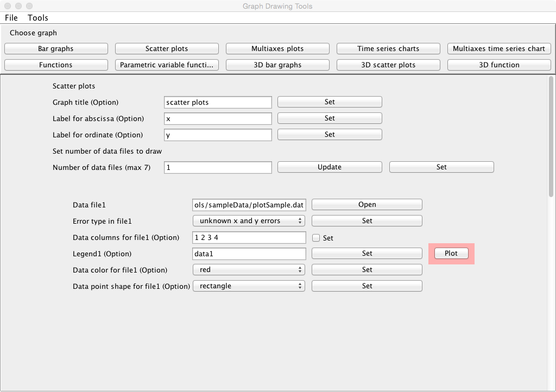This screenshot has height=392, width=556.
Task: Set the abscissa label
Action: pos(330,118)
